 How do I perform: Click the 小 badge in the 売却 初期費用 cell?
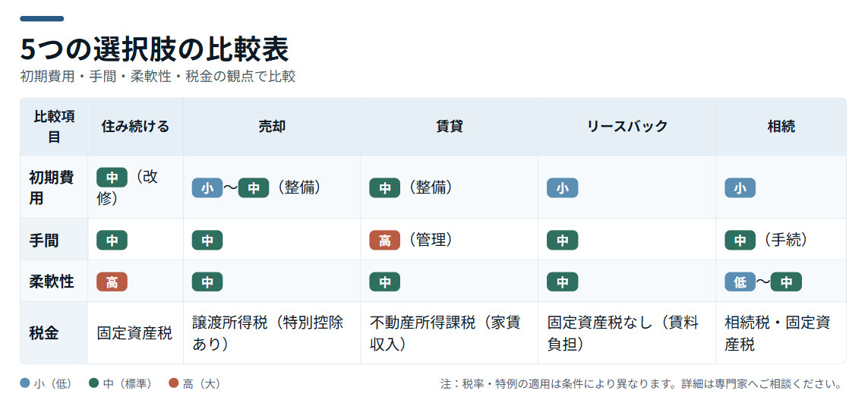click(x=207, y=188)
